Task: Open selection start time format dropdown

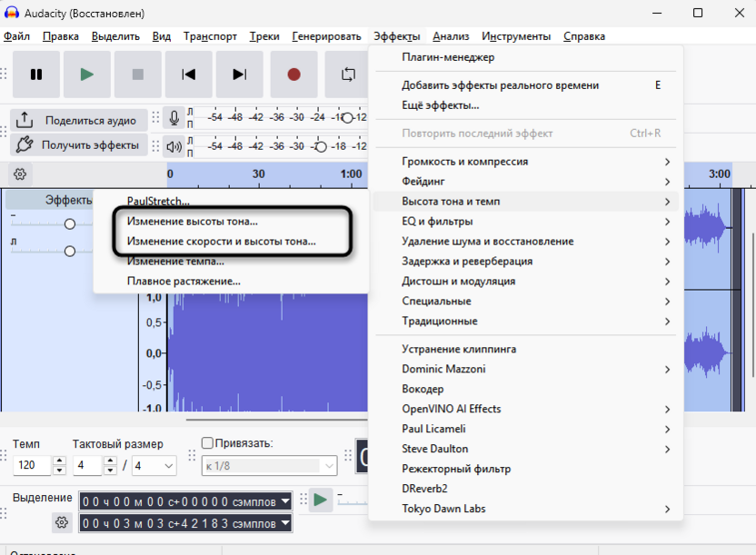Action: click(x=285, y=501)
